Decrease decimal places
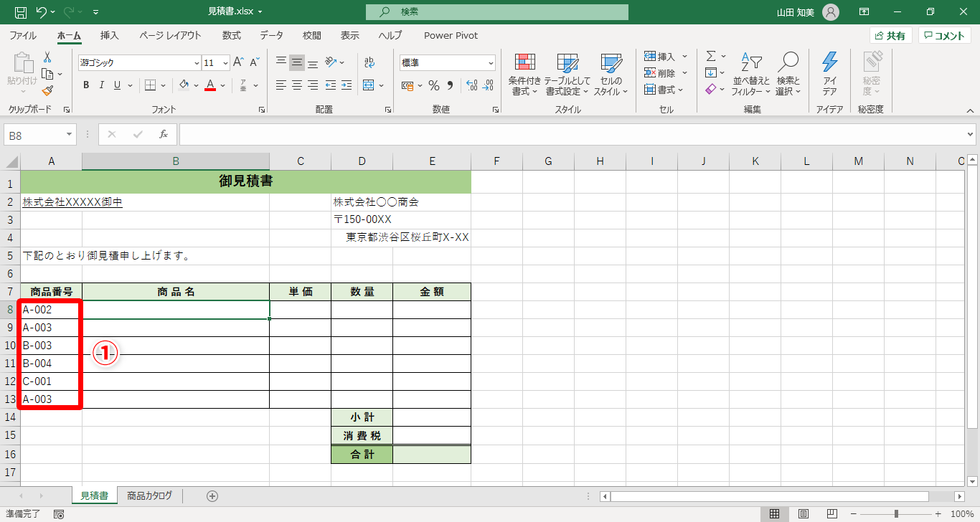The height and width of the screenshot is (522, 980). coord(489,85)
